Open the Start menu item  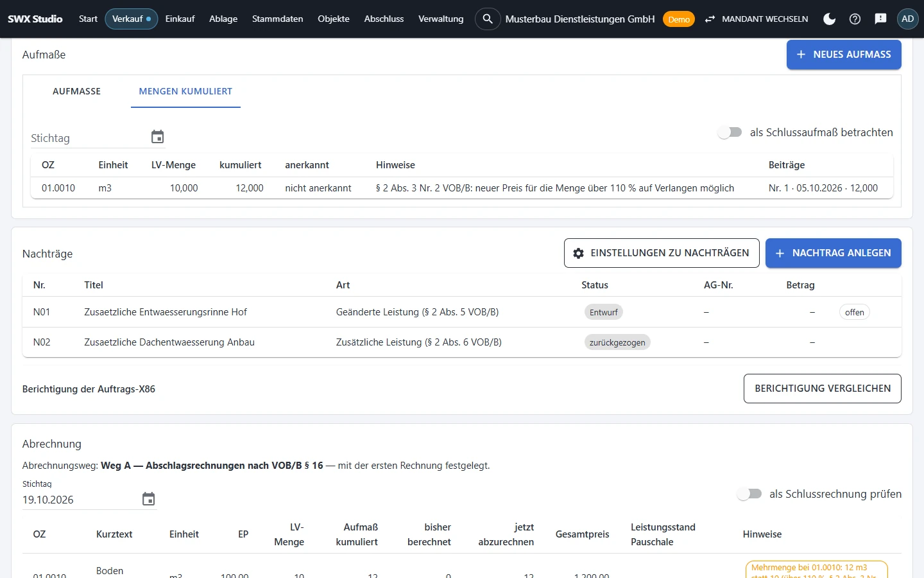[x=88, y=19]
